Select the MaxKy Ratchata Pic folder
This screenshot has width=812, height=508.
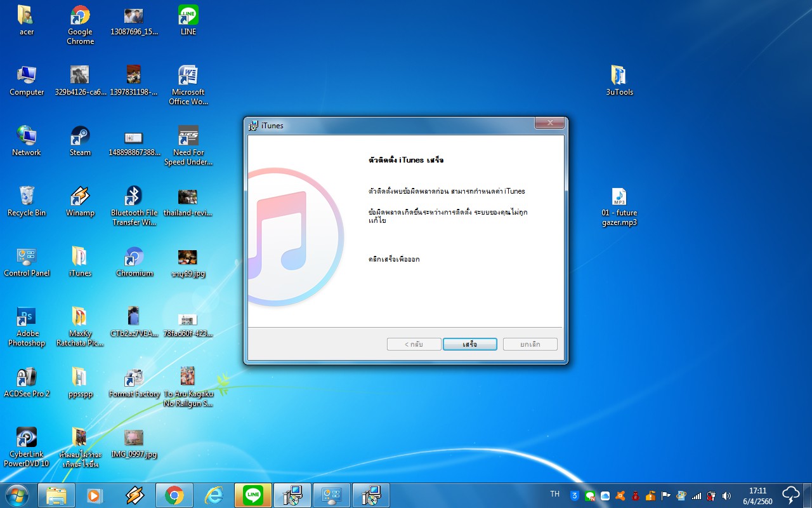click(x=80, y=326)
